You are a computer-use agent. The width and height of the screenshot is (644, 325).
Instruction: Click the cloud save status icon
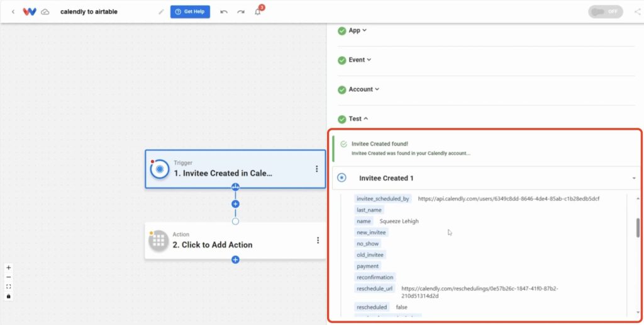coord(45,12)
